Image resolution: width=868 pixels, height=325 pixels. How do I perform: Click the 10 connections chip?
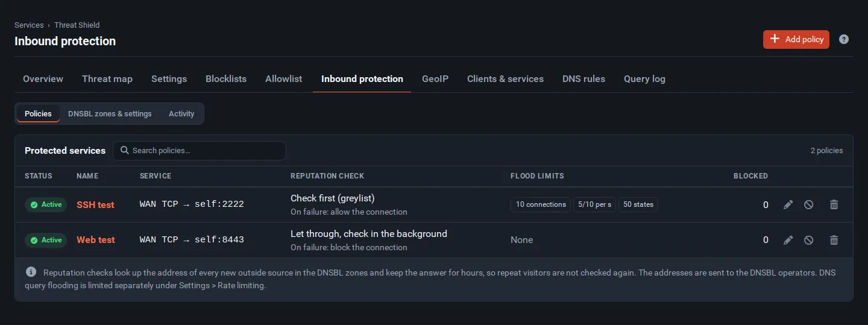pyautogui.click(x=541, y=204)
